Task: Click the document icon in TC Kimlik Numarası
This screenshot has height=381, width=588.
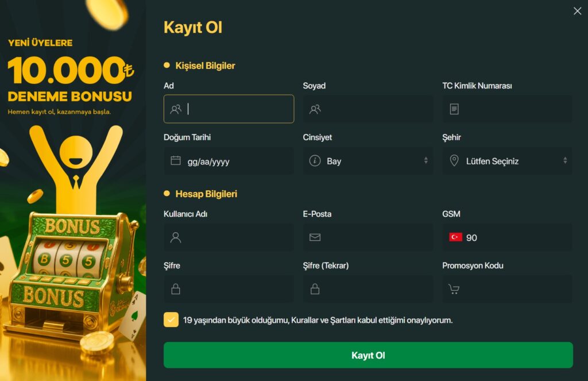Action: (x=454, y=109)
